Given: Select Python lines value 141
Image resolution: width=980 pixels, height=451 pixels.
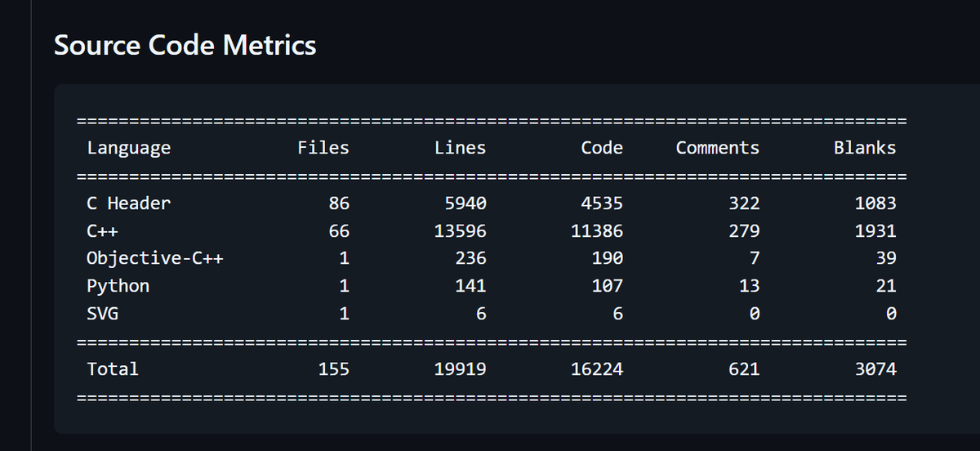Looking at the screenshot, I should [x=470, y=286].
